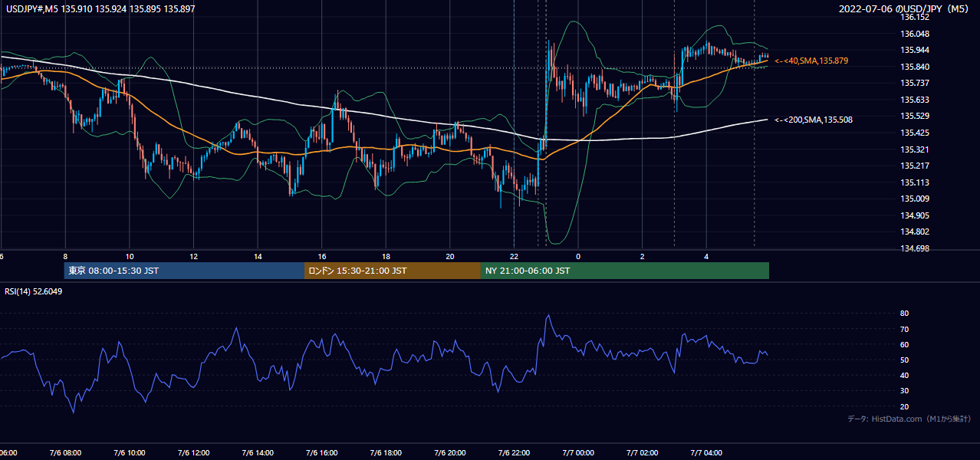Click the hour 22 label under price chart
The height and width of the screenshot is (460, 980).
pyautogui.click(x=514, y=256)
